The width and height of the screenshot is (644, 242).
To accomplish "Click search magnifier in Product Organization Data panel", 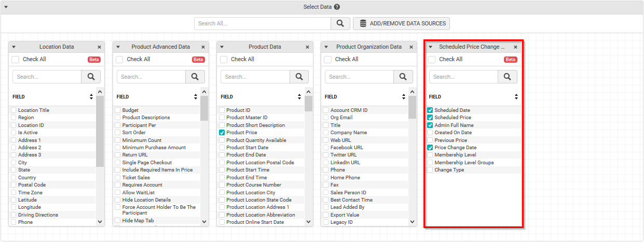I will click(x=403, y=77).
